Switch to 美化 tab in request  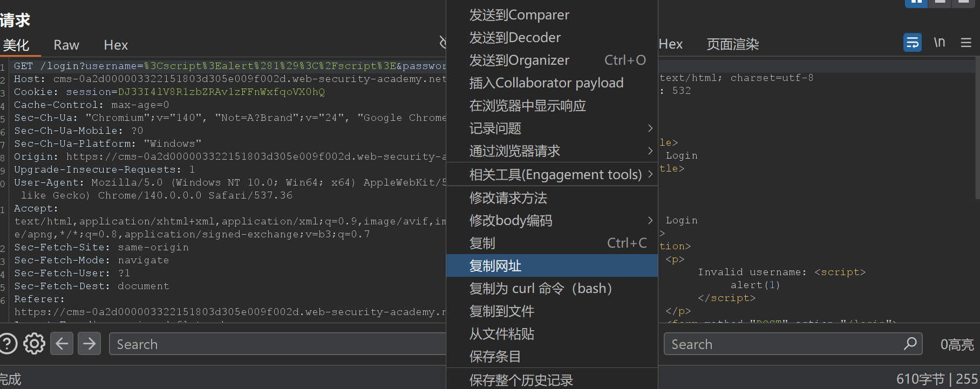[x=16, y=45]
